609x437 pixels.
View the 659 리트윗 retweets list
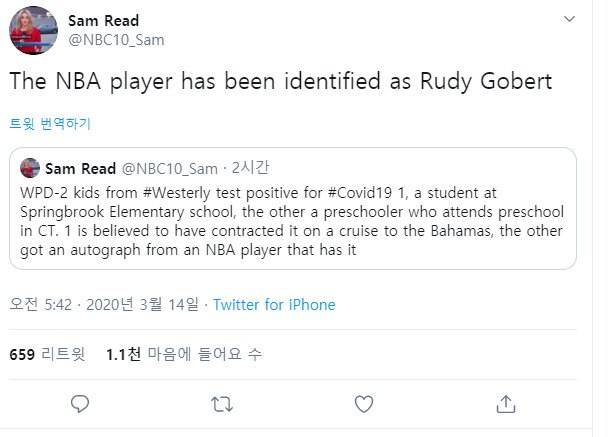pyautogui.click(x=47, y=354)
